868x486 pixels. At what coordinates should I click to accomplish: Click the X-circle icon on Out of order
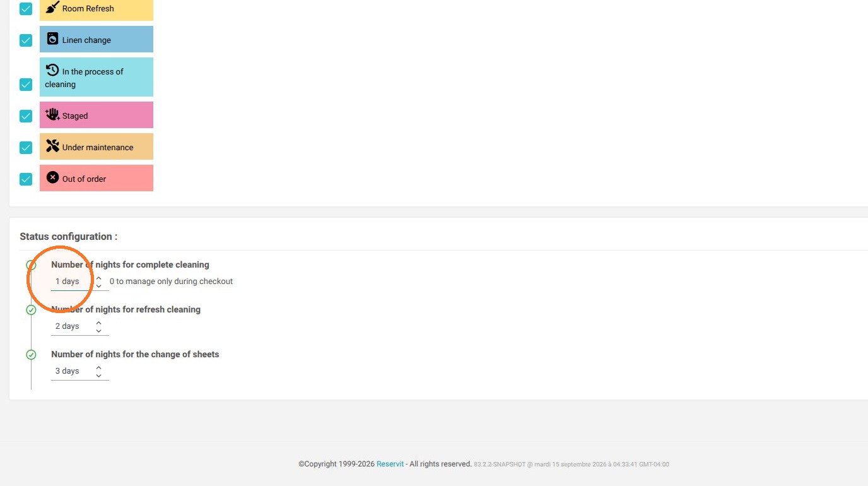click(53, 177)
